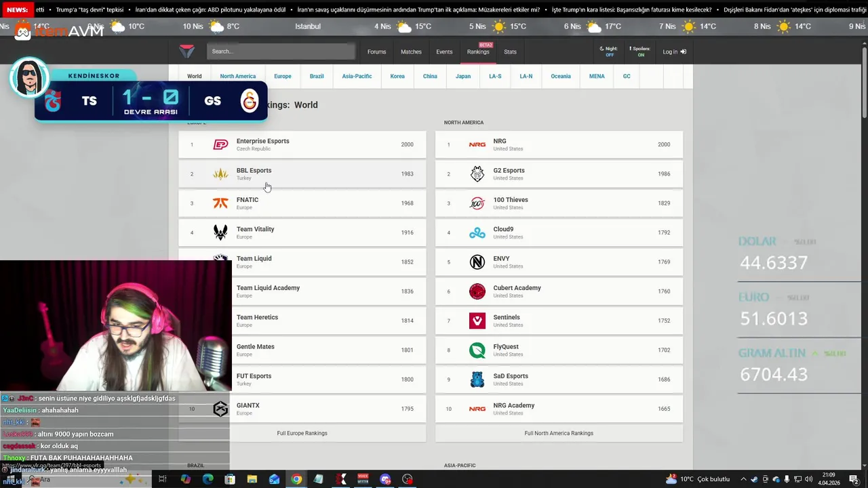Select the Asia-Pacific region tab

tap(357, 76)
